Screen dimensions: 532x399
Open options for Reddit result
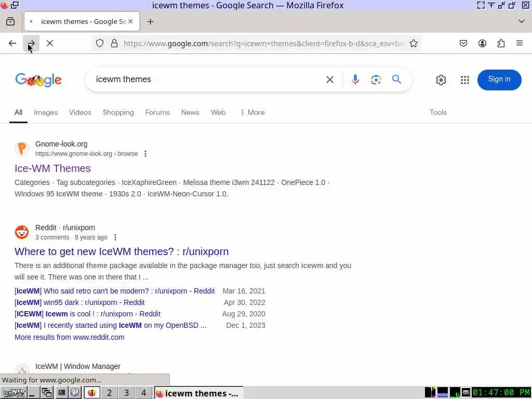click(115, 237)
